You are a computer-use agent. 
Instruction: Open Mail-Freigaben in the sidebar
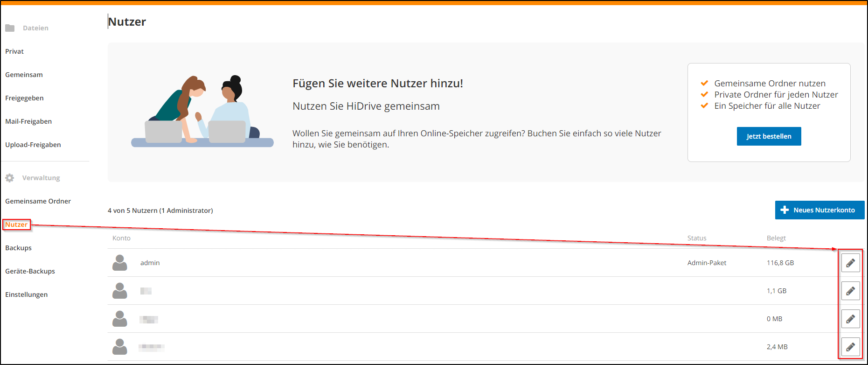tap(28, 121)
